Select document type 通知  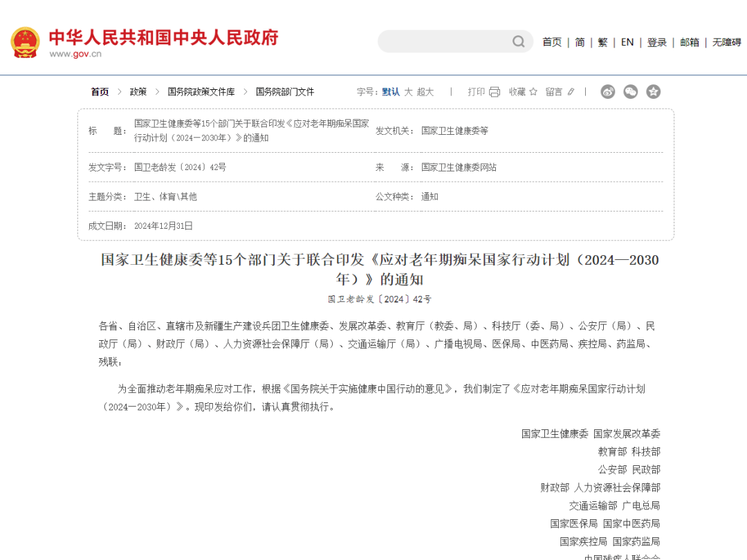(430, 196)
